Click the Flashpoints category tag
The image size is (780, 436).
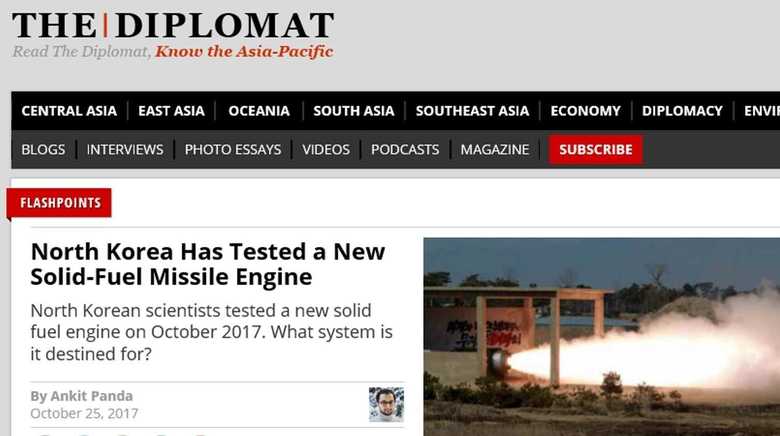pyautogui.click(x=60, y=203)
